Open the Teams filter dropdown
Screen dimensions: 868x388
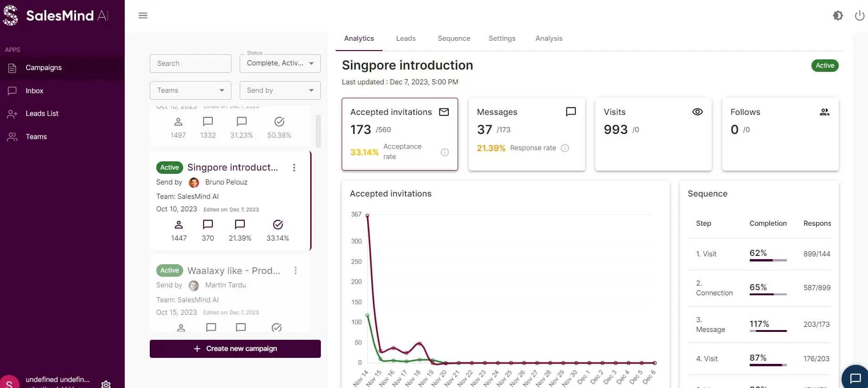(190, 90)
